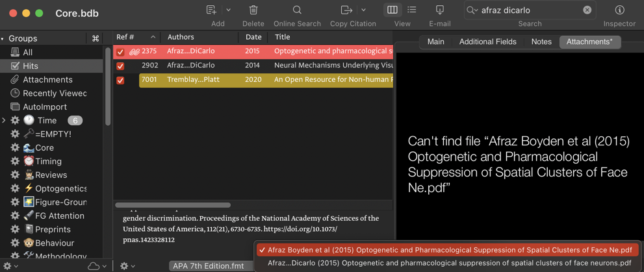Select the AutoImport group
Screen dimensions: 644x272
coord(51,106)
